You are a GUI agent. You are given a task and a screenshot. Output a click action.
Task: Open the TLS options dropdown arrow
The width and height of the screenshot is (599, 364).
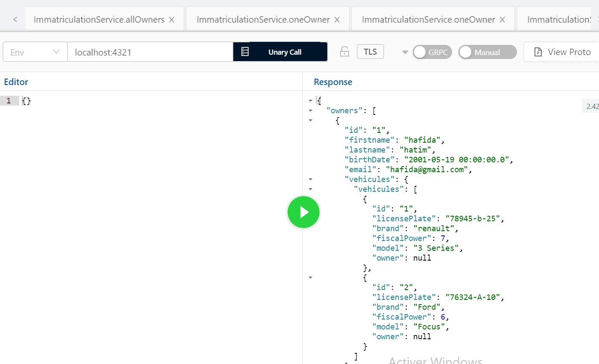pyautogui.click(x=404, y=52)
